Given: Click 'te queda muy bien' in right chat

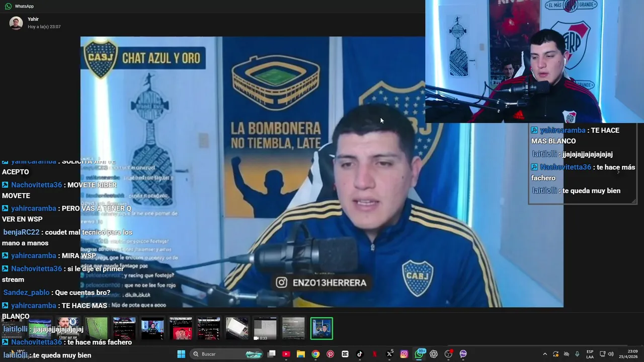Looking at the screenshot, I should point(592,191).
